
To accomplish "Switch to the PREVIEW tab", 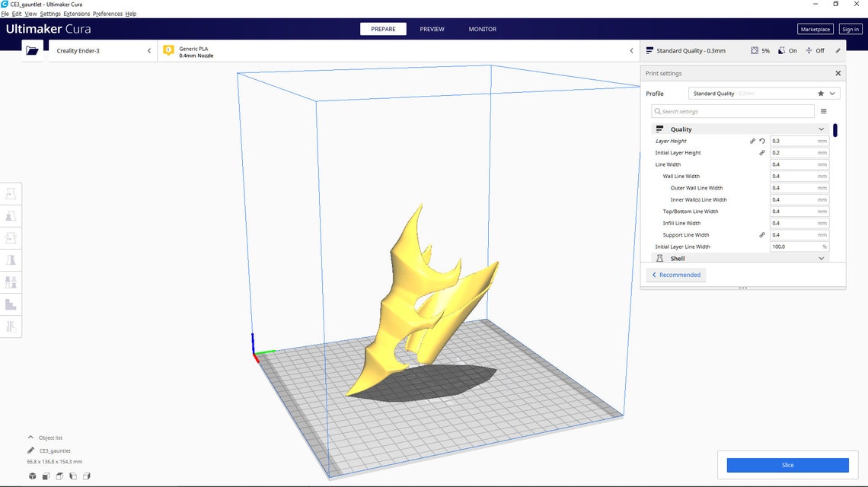I will (432, 29).
